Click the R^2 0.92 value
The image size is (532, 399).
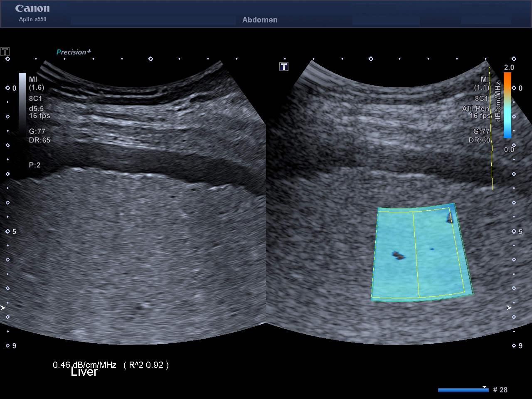pyautogui.click(x=146, y=365)
